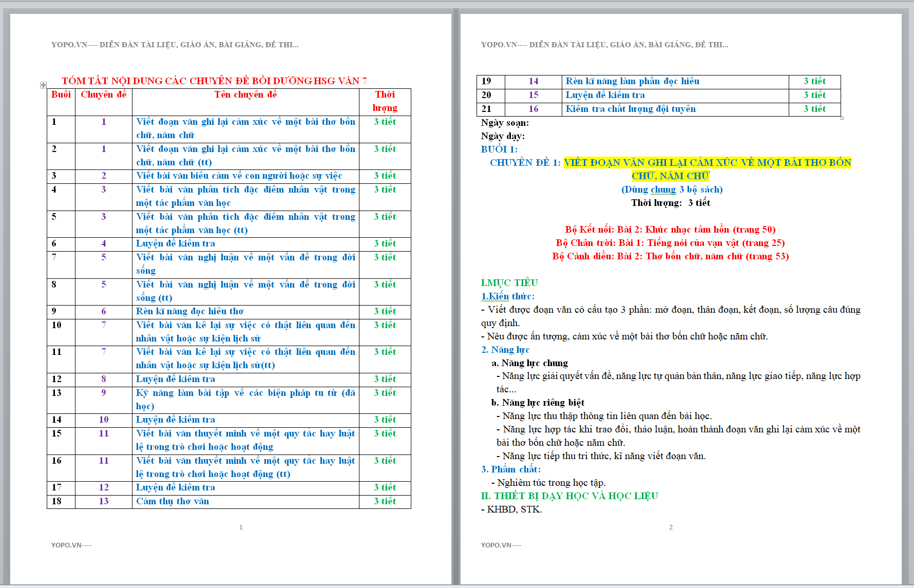Click the YOPO.VN header text on page 2
The width and height of the screenshot is (914, 588).
(x=604, y=45)
